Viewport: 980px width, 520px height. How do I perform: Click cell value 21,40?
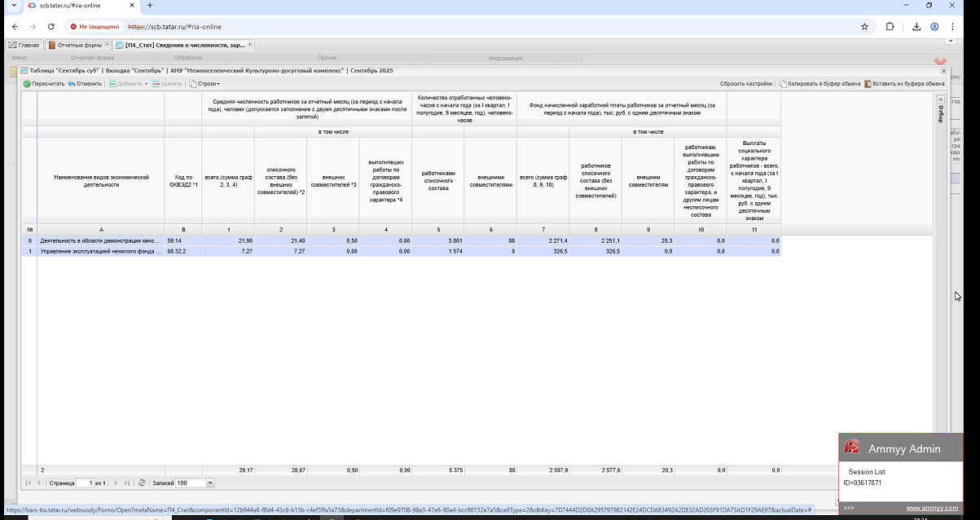pos(280,241)
